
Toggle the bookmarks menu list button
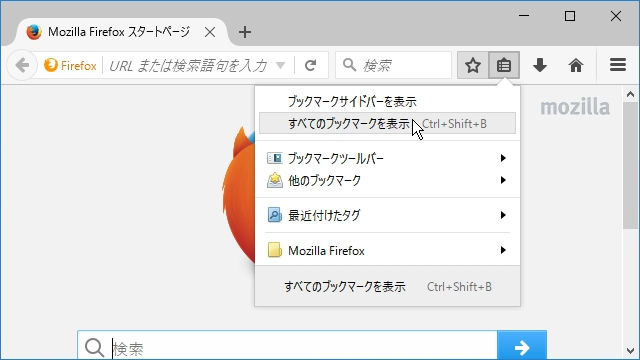coord(504,65)
